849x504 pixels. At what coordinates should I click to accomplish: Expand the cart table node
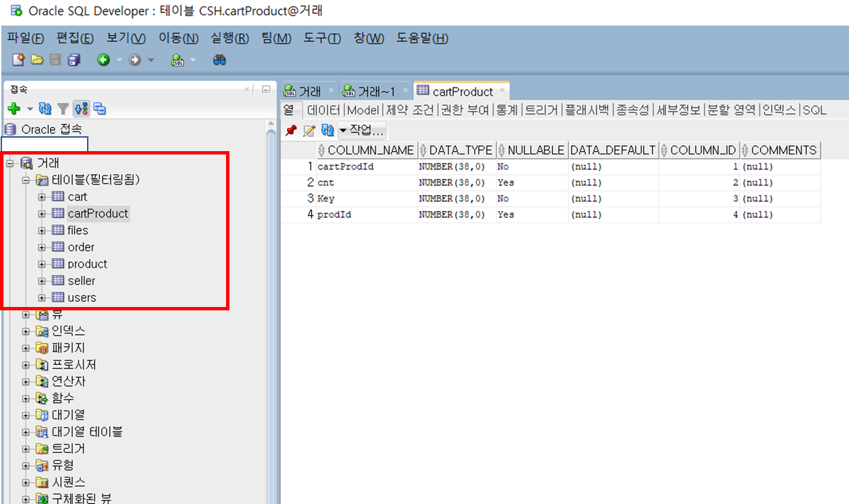coord(42,196)
